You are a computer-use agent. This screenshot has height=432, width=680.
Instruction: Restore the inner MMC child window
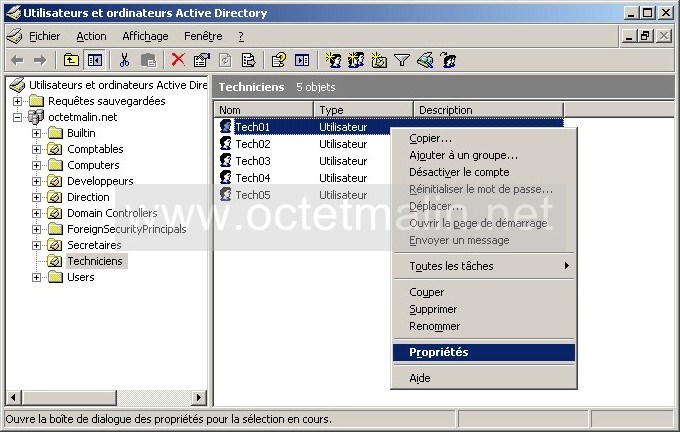(645, 36)
